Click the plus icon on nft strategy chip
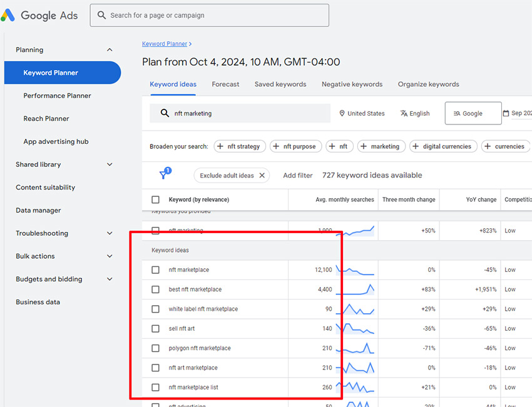The height and width of the screenshot is (407, 532). [220, 146]
